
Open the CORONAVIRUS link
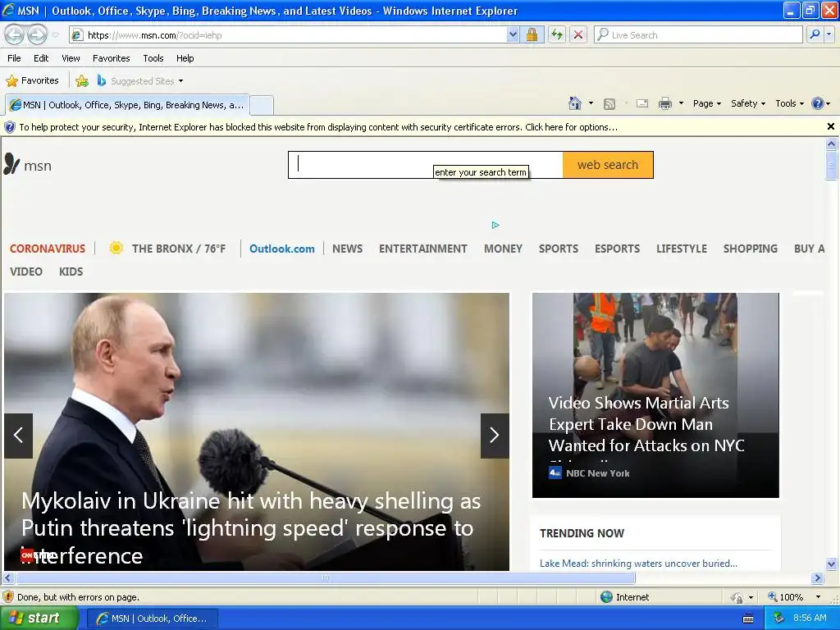[x=47, y=249]
